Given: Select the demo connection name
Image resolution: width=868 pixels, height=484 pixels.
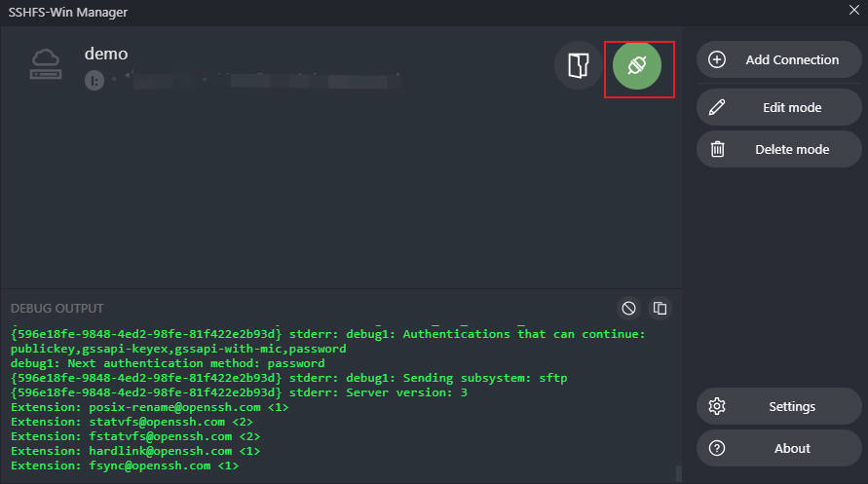Looking at the screenshot, I should pyautogui.click(x=106, y=54).
